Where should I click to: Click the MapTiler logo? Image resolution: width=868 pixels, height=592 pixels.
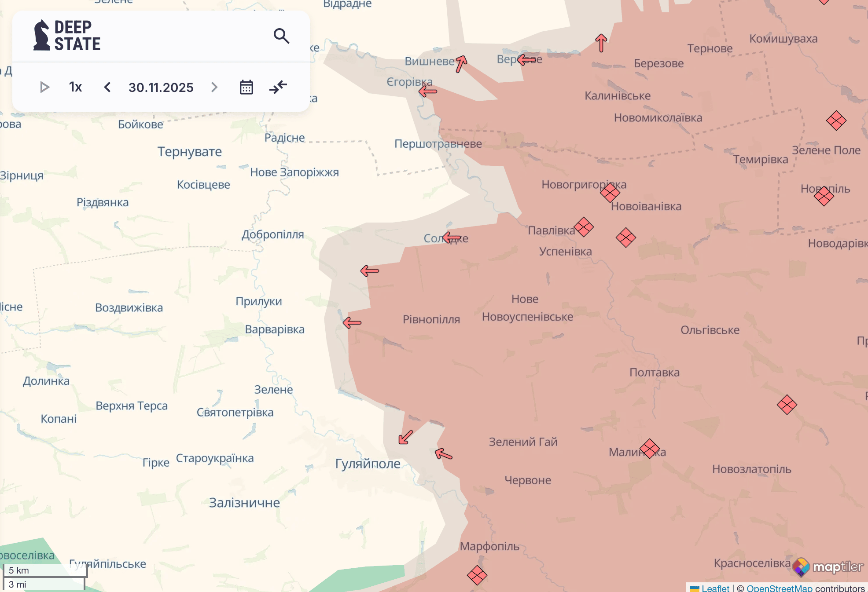828,567
